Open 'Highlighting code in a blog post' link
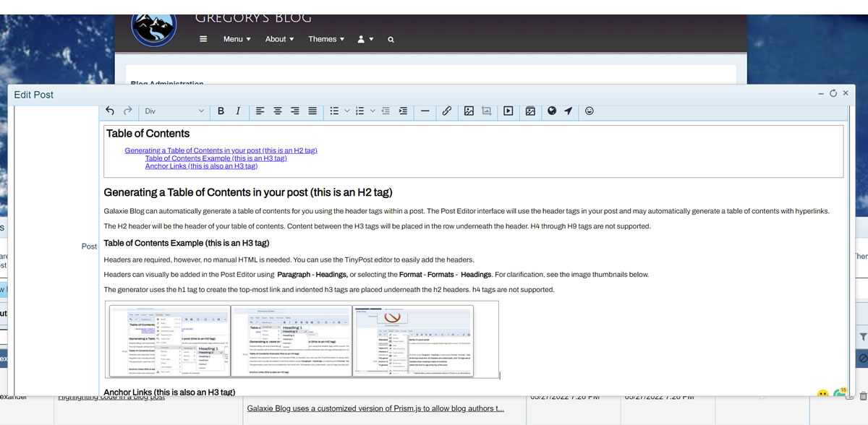Viewport: 868px width, 425px height. pos(111,397)
